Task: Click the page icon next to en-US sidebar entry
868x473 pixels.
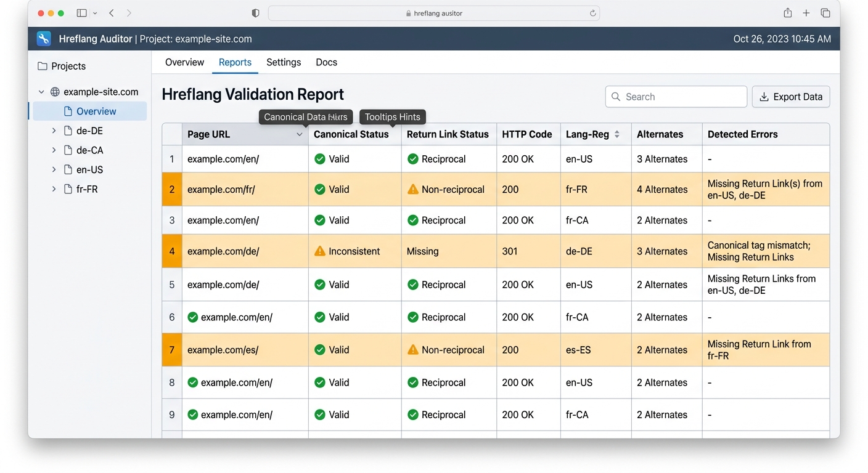Action: coord(68,169)
